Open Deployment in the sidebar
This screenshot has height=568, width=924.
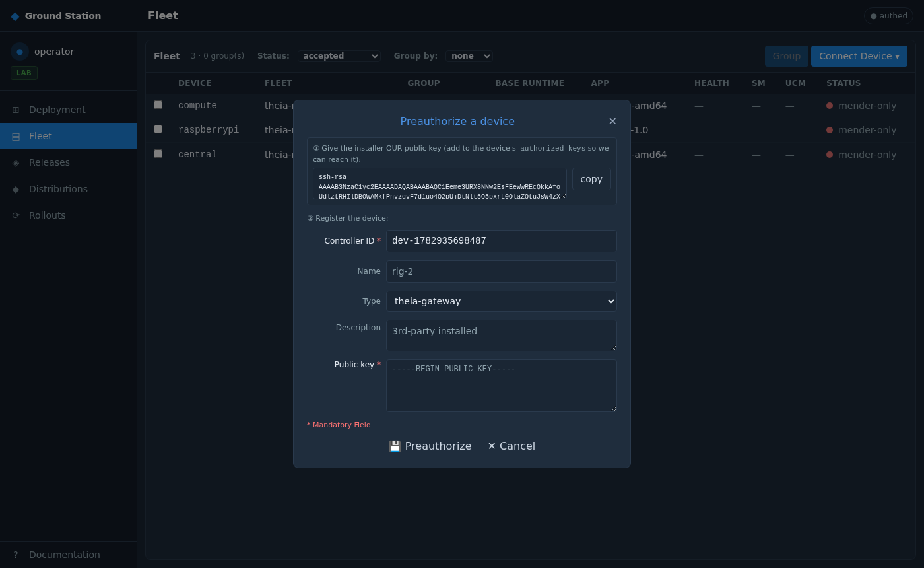pyautogui.click(x=69, y=110)
